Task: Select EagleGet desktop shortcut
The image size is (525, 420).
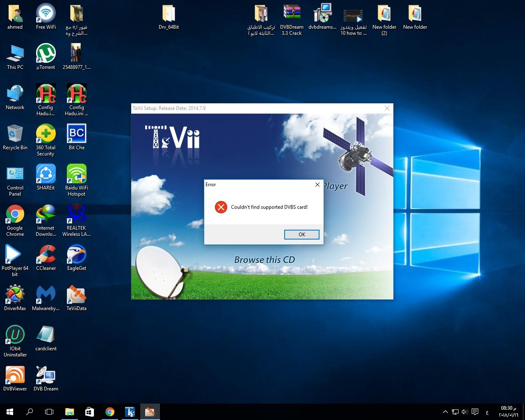Action: click(x=77, y=258)
